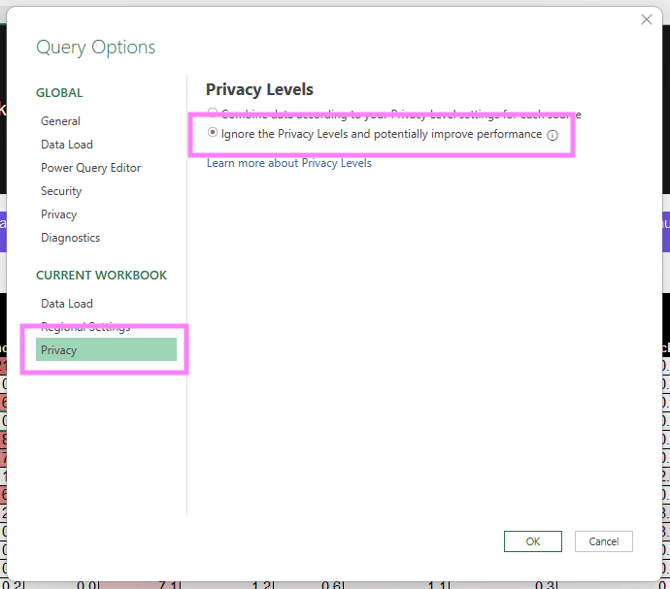Choose Ignore the Privacy Levels radio button
Viewport: 670px width, 589px height.
[212, 133]
